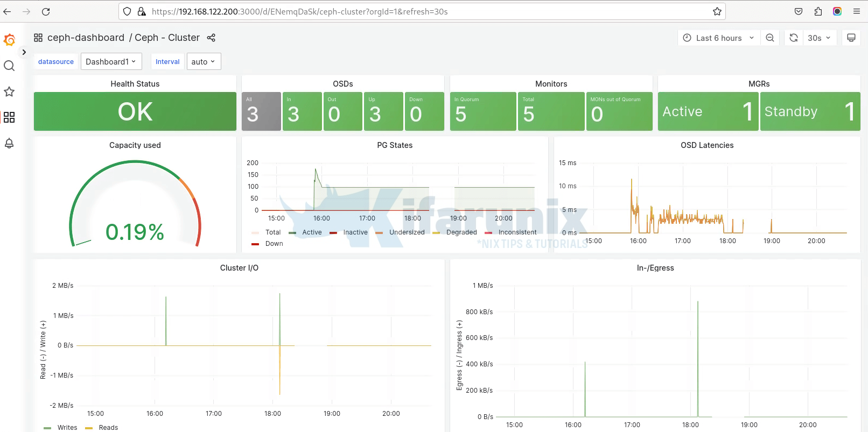Share the dashboard using share icon

tap(211, 38)
